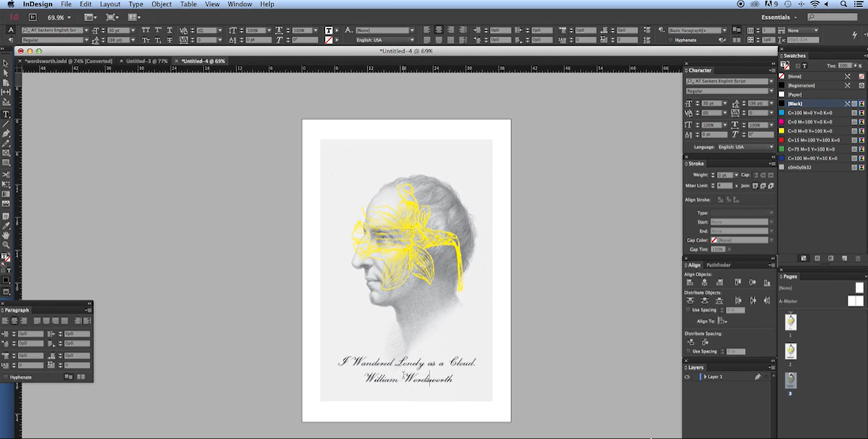Viewport: 868px width, 439px height.
Task: Select the C=15 M=100 Y=100 K=0 red swatch
Action: 822,140
